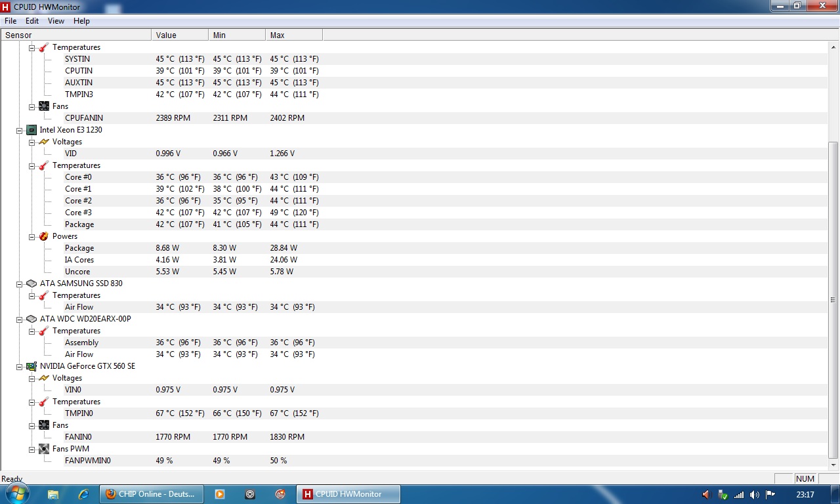
Task: Click the Sensor column header
Action: [76, 35]
